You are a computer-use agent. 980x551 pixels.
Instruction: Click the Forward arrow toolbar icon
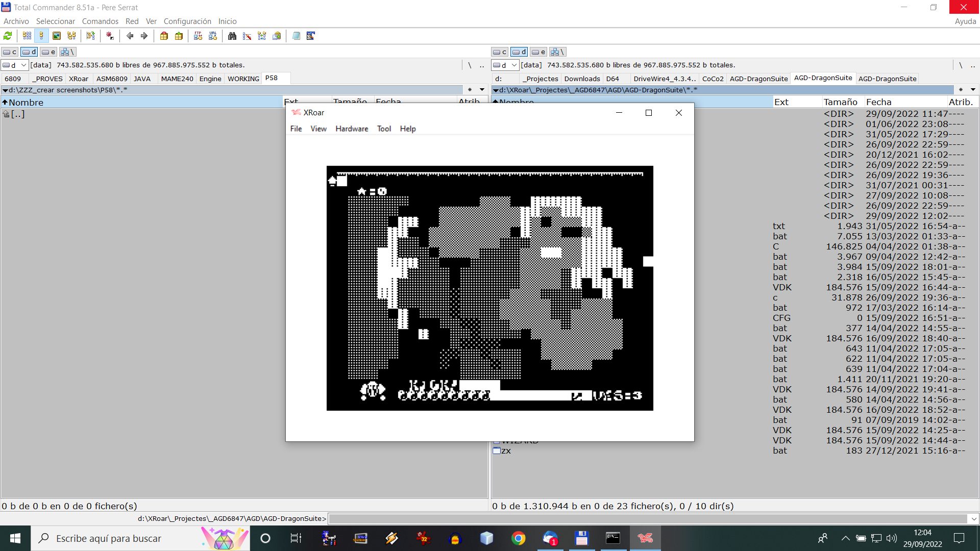point(144,36)
